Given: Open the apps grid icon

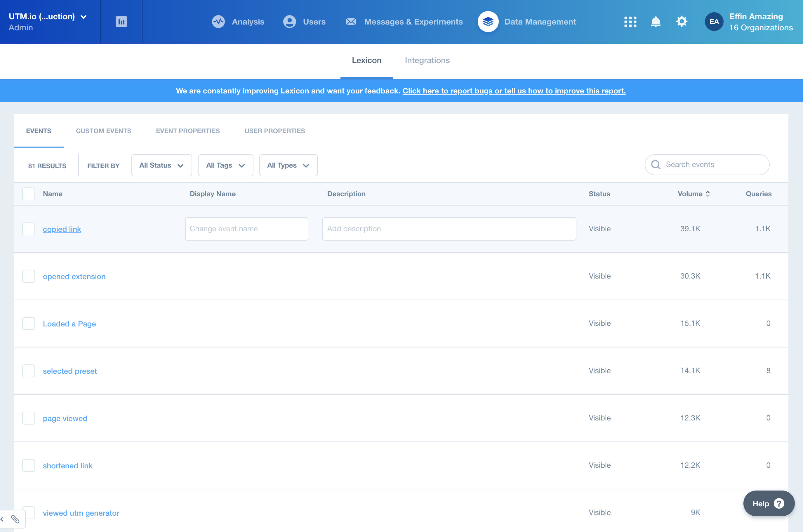Looking at the screenshot, I should pyautogui.click(x=630, y=22).
